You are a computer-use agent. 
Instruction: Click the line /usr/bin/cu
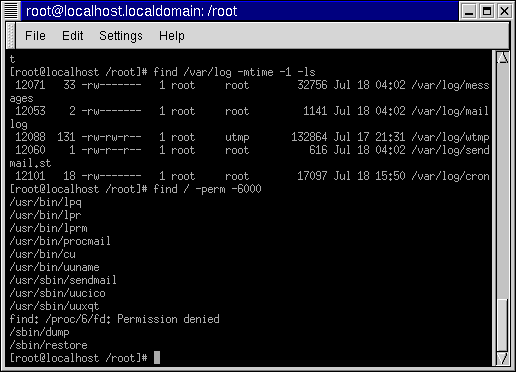click(x=42, y=254)
